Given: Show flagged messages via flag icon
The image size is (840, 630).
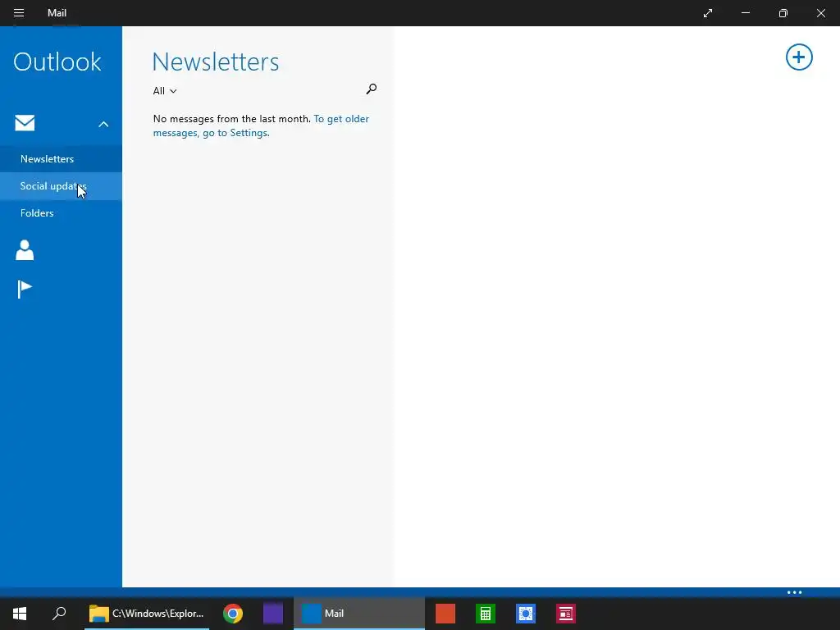Looking at the screenshot, I should (25, 290).
